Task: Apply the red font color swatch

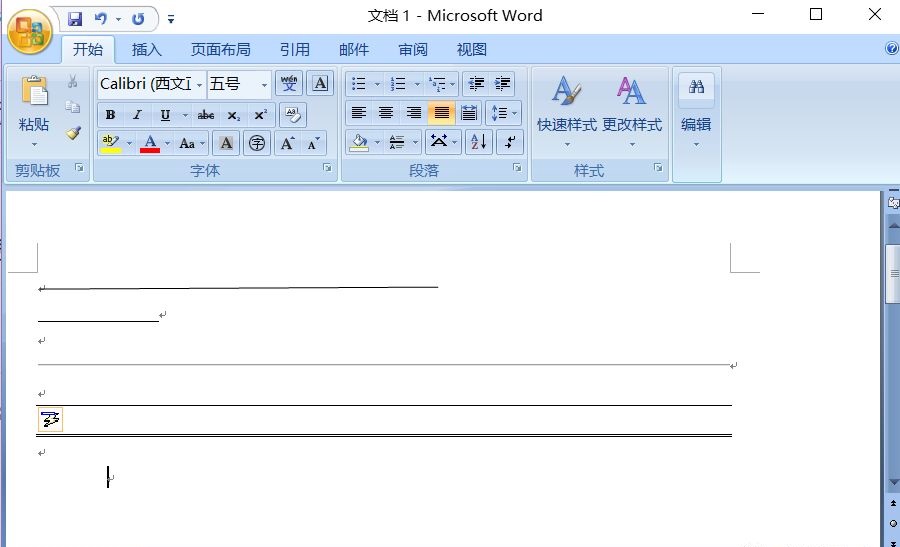Action: point(150,144)
